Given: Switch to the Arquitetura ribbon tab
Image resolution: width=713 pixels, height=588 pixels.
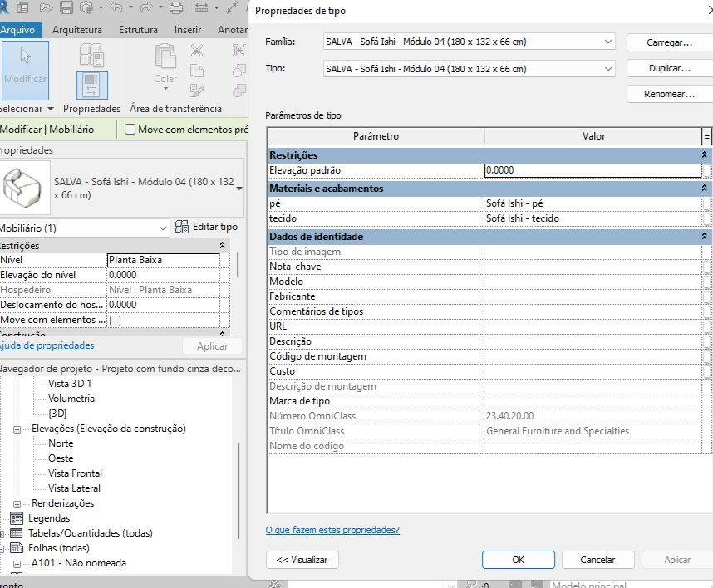Looking at the screenshot, I should (x=76, y=30).
